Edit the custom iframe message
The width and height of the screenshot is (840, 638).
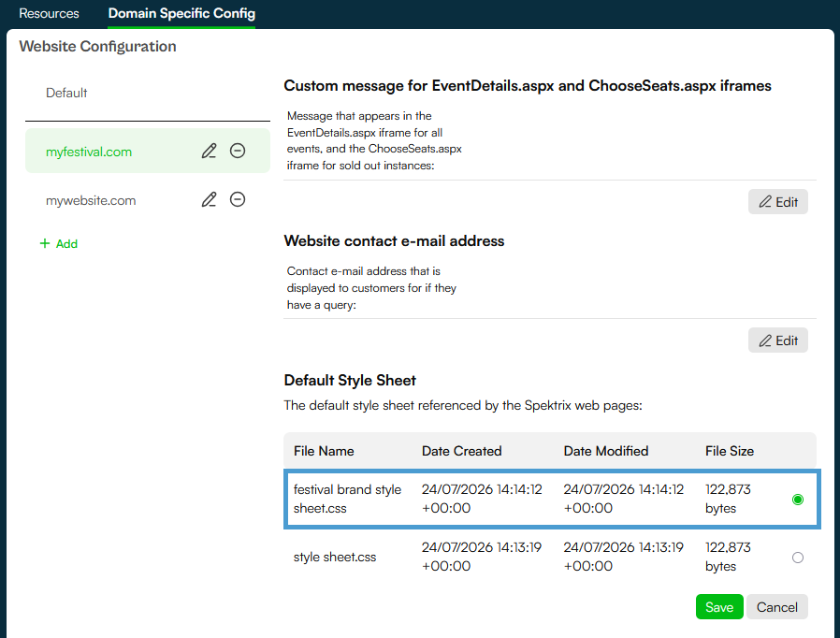coord(778,202)
